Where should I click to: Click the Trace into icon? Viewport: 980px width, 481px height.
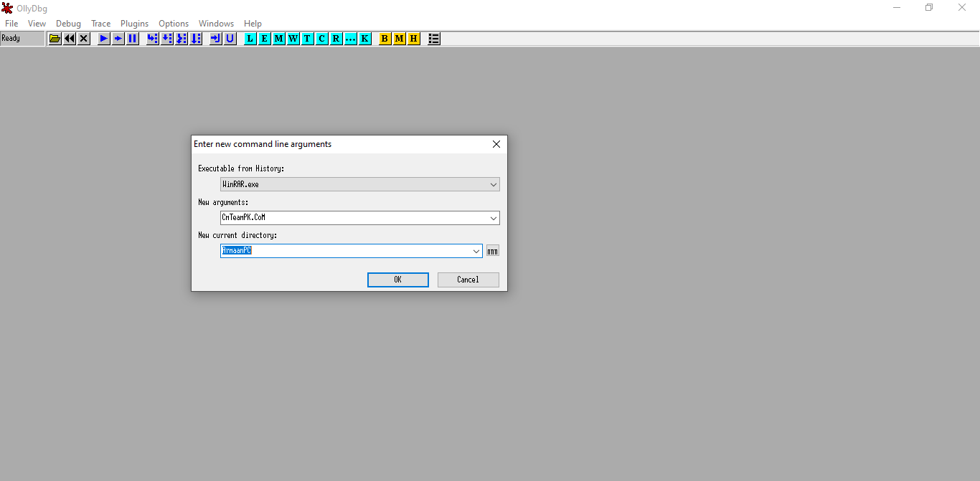182,39
